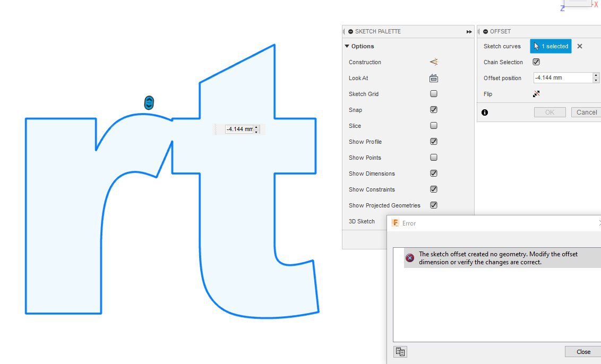Enable the Slice checkbox
Image resolution: width=601 pixels, height=364 pixels.
pyautogui.click(x=434, y=125)
